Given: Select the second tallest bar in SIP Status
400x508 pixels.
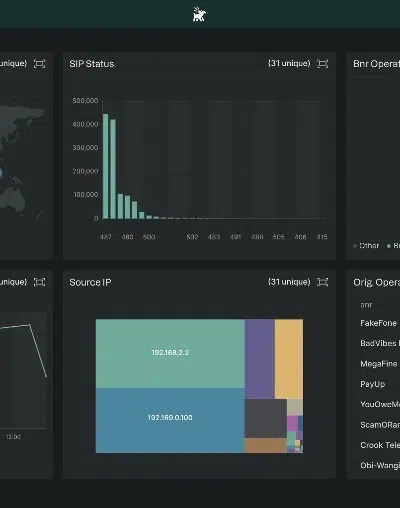Looking at the screenshot, I should tap(113, 169).
